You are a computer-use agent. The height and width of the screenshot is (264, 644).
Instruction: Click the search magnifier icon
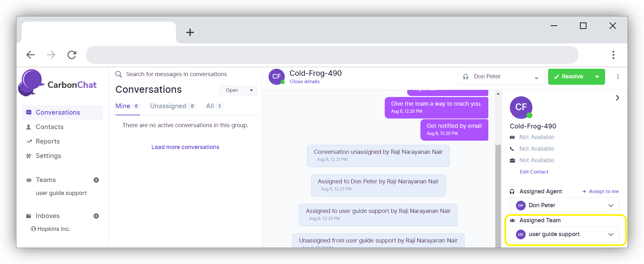[119, 75]
